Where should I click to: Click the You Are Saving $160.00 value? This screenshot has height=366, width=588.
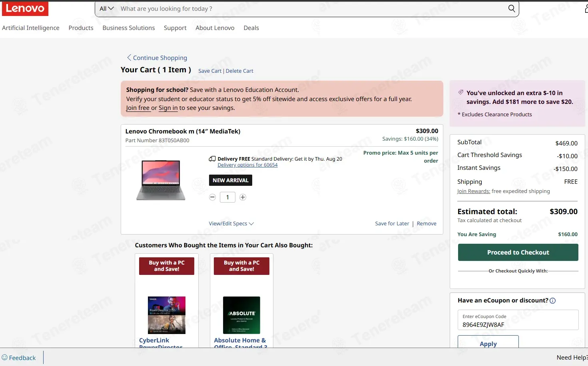[568, 234]
